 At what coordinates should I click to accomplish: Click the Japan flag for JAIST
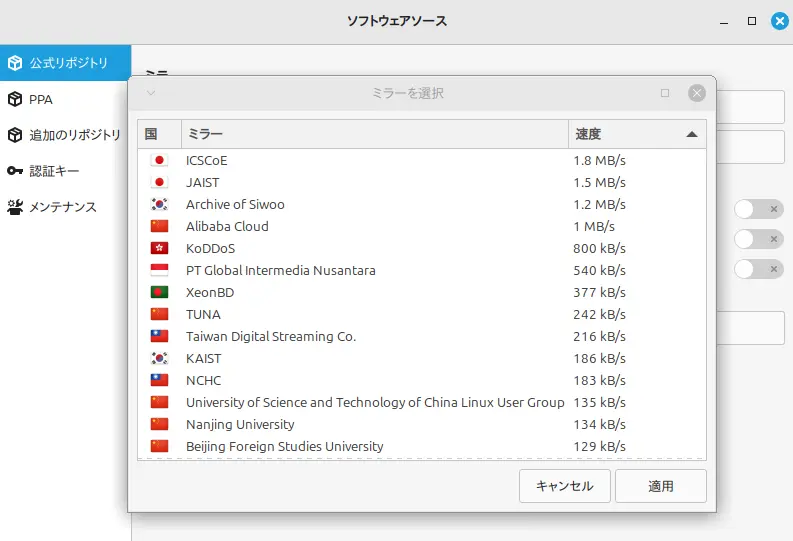159,182
